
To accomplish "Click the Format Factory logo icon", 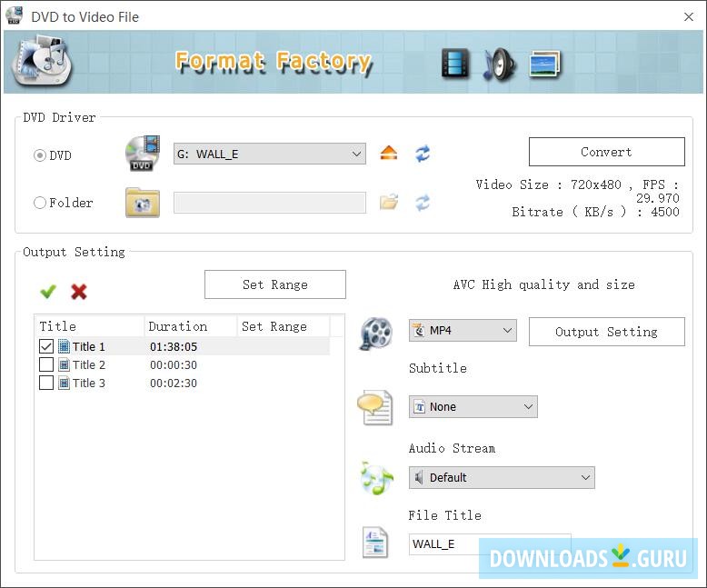I will pos(43,62).
